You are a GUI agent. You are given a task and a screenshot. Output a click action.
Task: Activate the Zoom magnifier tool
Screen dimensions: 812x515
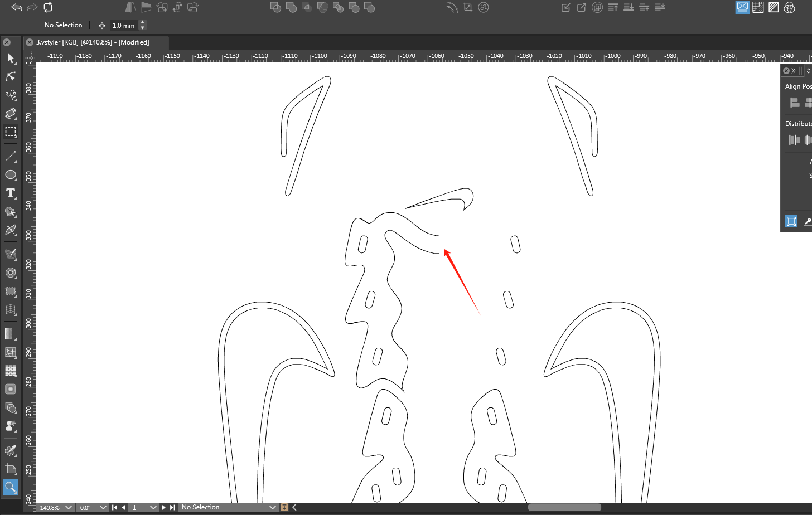coord(11,487)
